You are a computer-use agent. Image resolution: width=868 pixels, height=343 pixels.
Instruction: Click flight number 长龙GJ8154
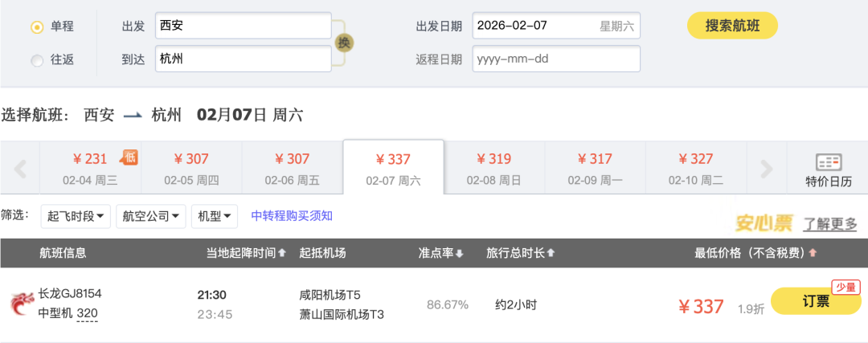pyautogui.click(x=70, y=294)
